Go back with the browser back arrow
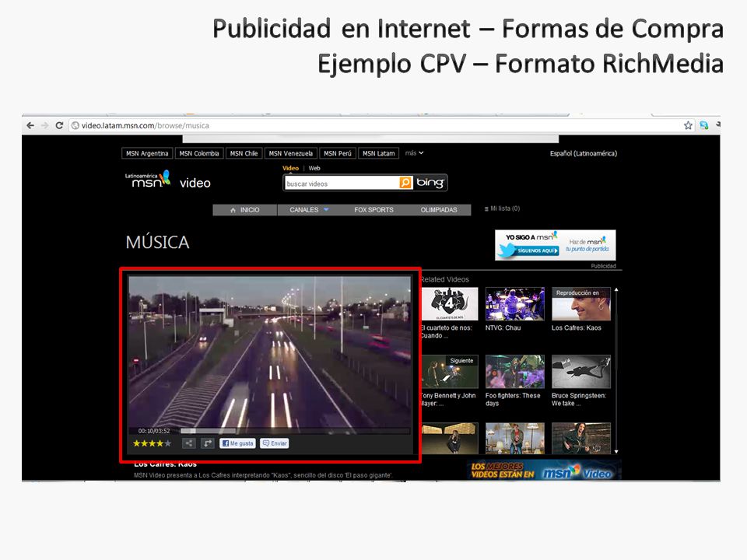 pyautogui.click(x=30, y=125)
